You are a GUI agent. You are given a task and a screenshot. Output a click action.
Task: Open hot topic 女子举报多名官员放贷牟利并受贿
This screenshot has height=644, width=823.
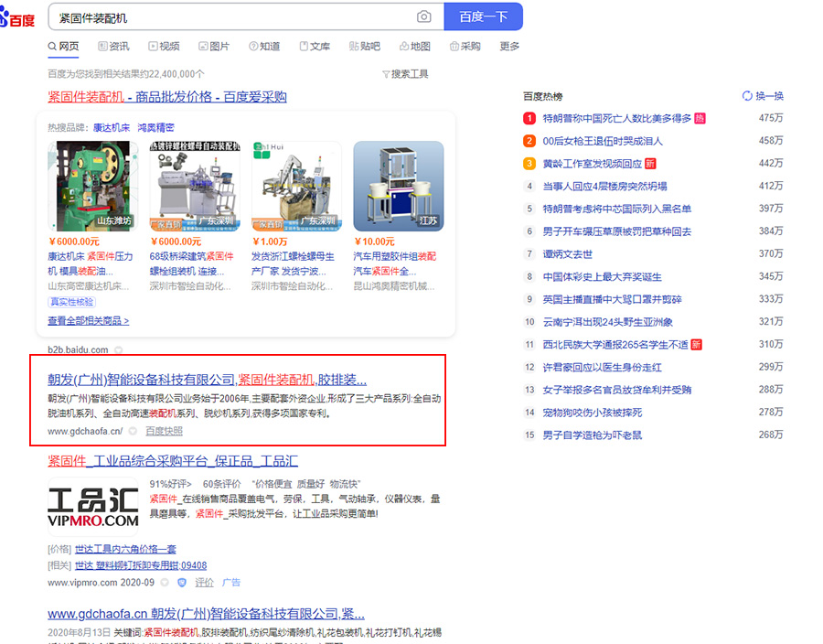[616, 390]
